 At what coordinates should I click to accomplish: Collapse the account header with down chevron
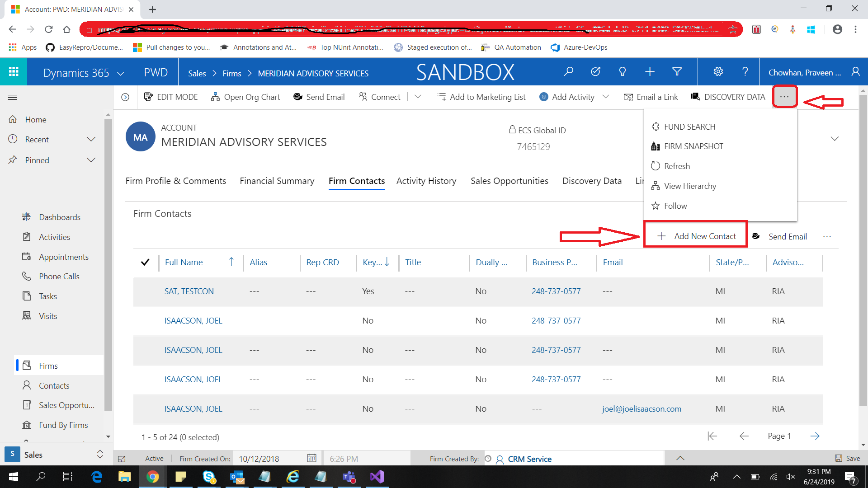835,139
